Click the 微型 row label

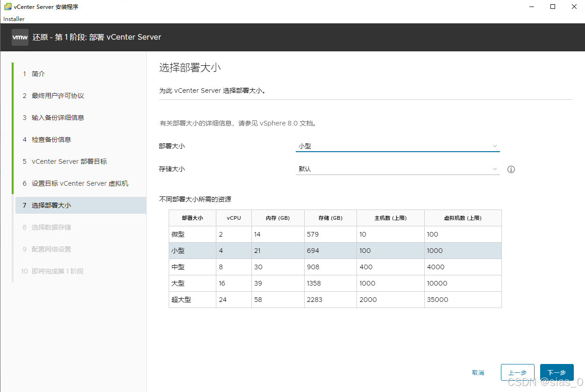pyautogui.click(x=178, y=234)
